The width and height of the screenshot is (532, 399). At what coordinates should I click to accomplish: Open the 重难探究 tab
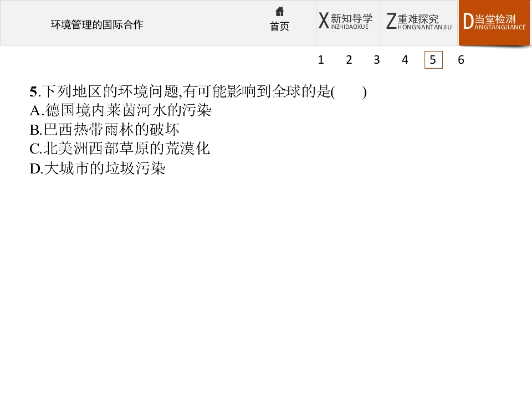click(419, 23)
